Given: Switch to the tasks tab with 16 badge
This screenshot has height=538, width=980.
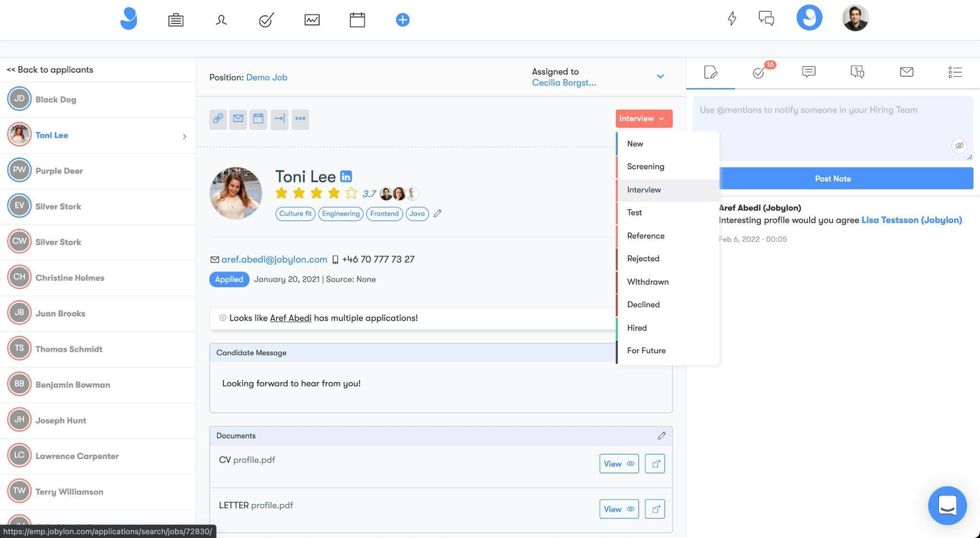Looking at the screenshot, I should coord(759,72).
